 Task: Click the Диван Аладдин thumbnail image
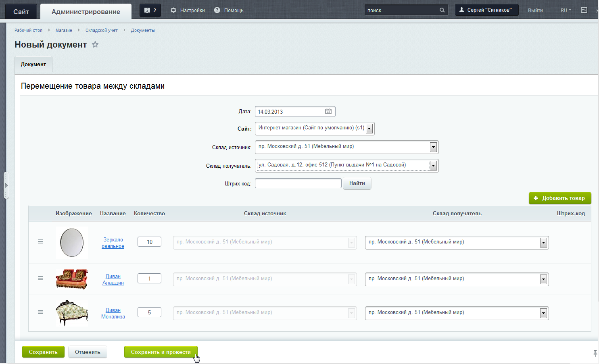pos(72,279)
